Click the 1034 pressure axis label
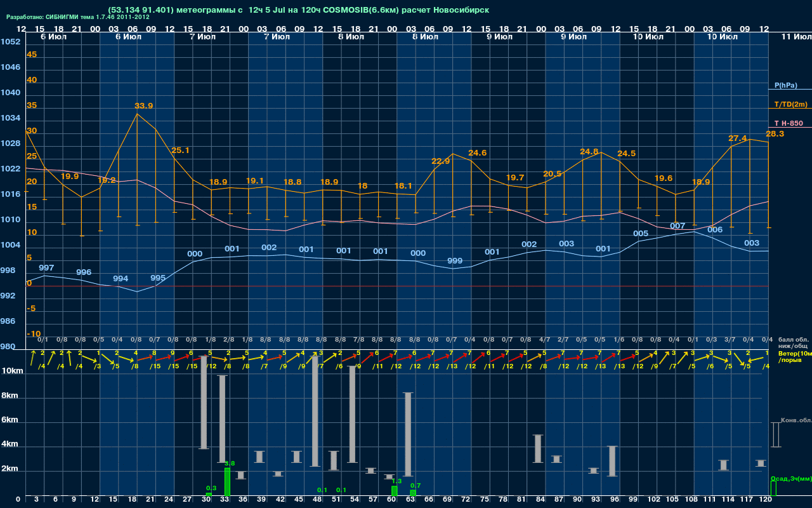Screen dimensions: 812x508 click(x=10, y=118)
